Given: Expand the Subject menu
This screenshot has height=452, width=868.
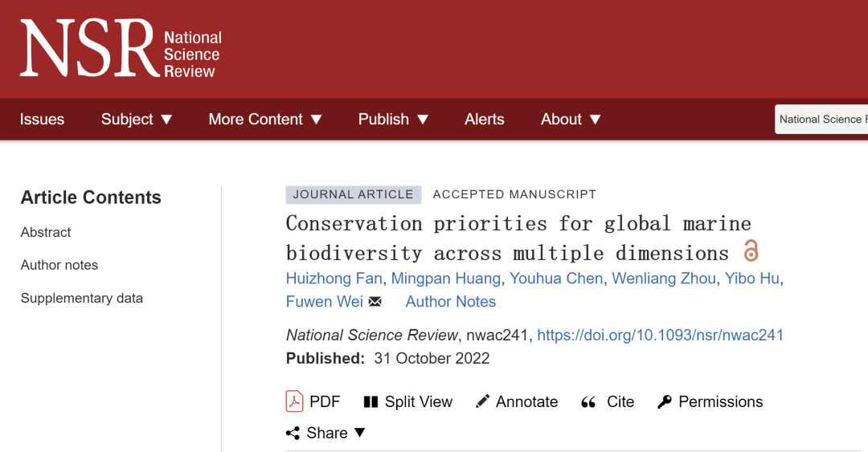Looking at the screenshot, I should tap(137, 119).
